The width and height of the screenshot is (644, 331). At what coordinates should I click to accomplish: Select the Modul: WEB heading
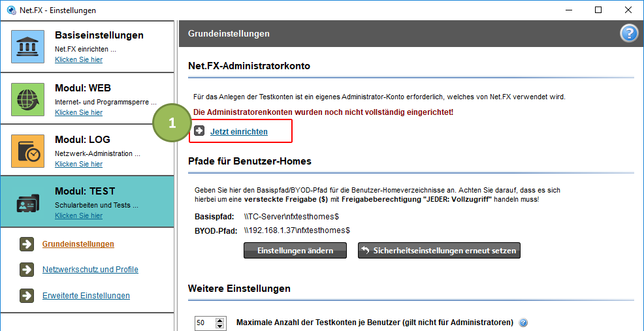click(83, 88)
